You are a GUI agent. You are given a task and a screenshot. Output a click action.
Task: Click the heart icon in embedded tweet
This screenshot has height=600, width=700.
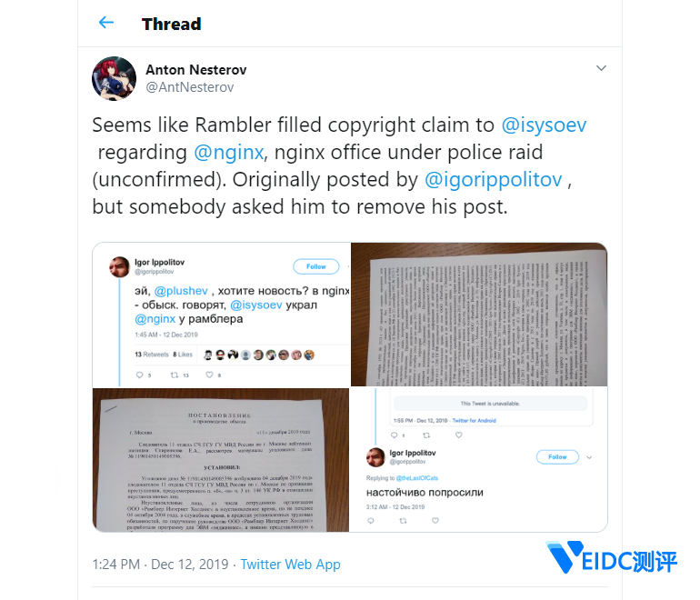coord(209,375)
